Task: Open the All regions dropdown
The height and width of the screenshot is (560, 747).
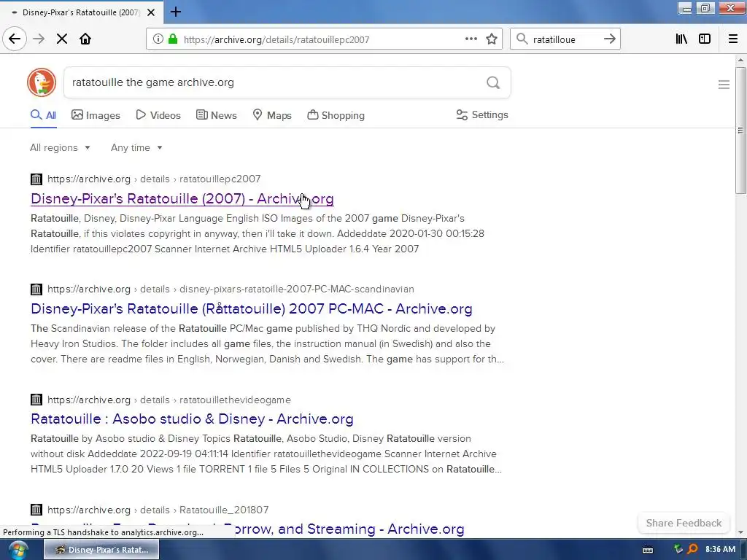Action: (x=60, y=147)
